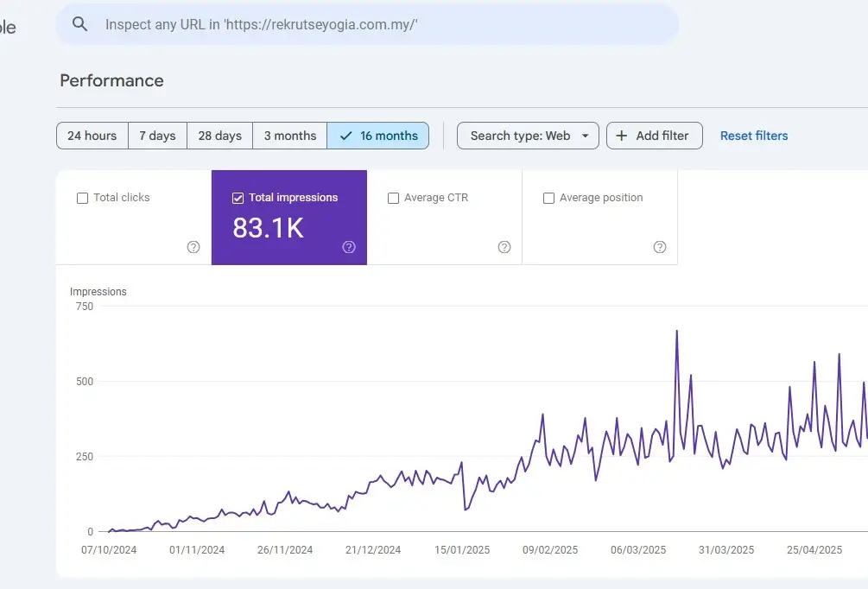
Task: Select the 24 hours date range
Action: [x=92, y=136]
